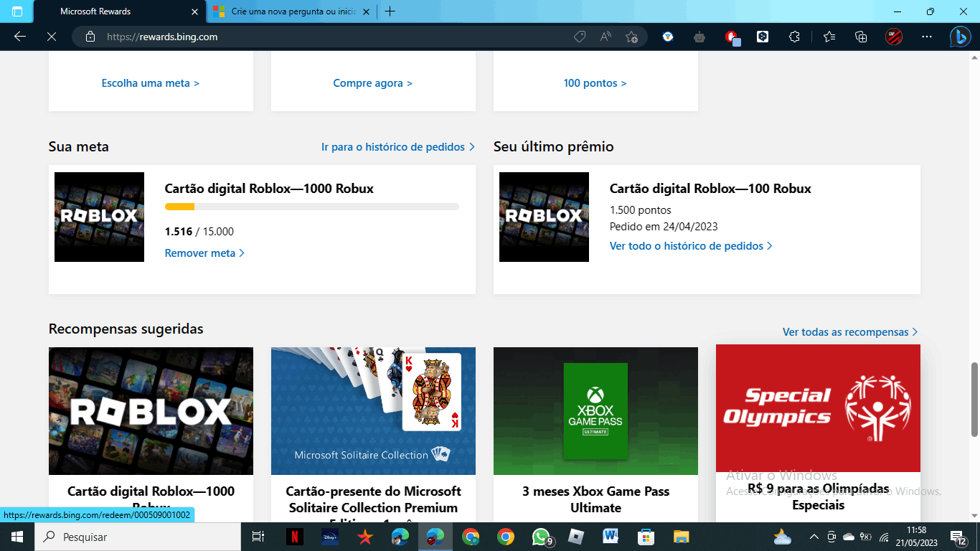Click the 'Compre agora' link
This screenshot has width=980, height=551.
372,83
